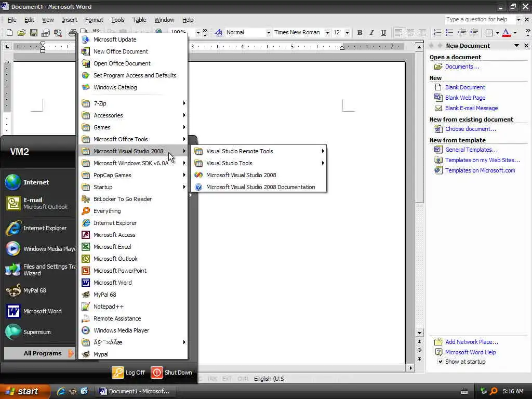Expand the PopCap Games folder

[134, 175]
